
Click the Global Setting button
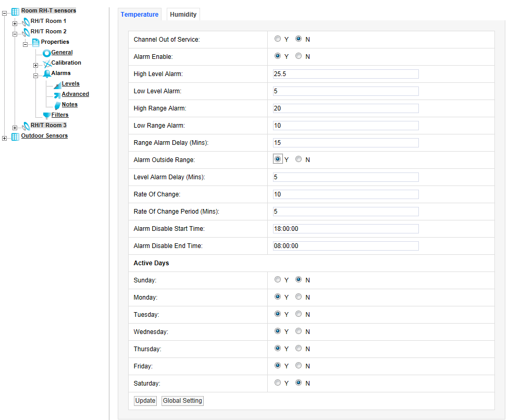(x=182, y=401)
